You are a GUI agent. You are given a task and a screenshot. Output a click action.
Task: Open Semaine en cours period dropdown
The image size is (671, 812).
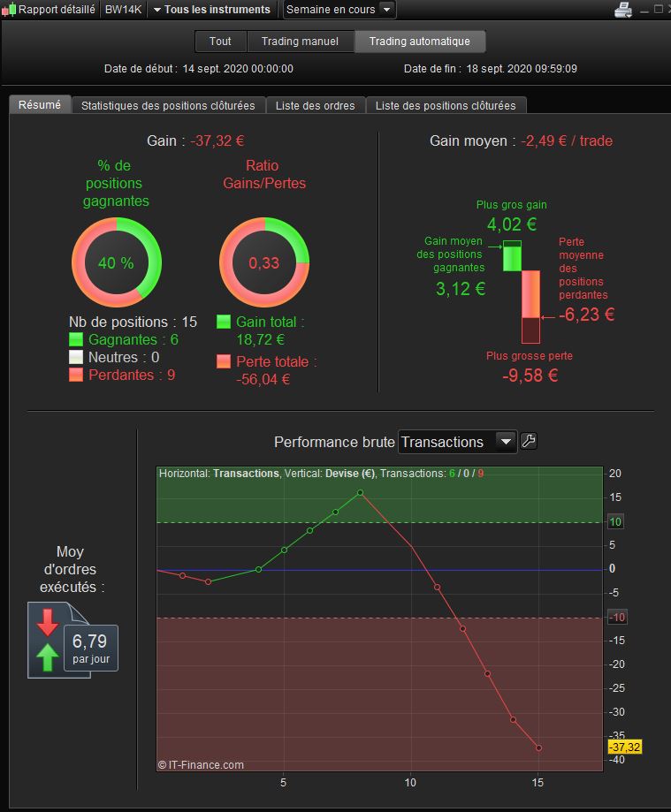[x=339, y=10]
